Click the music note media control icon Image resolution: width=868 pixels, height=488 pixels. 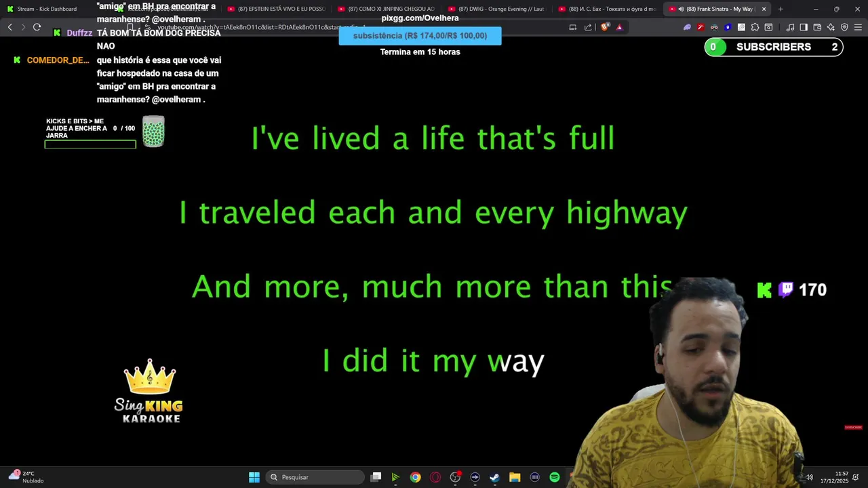point(790,27)
